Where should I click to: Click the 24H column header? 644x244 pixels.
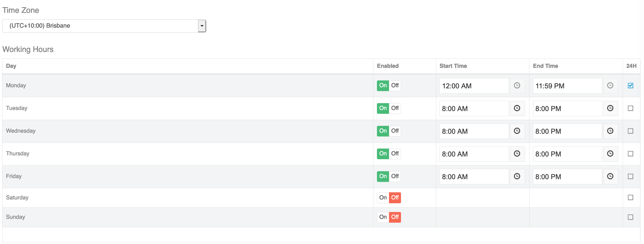[631, 66]
